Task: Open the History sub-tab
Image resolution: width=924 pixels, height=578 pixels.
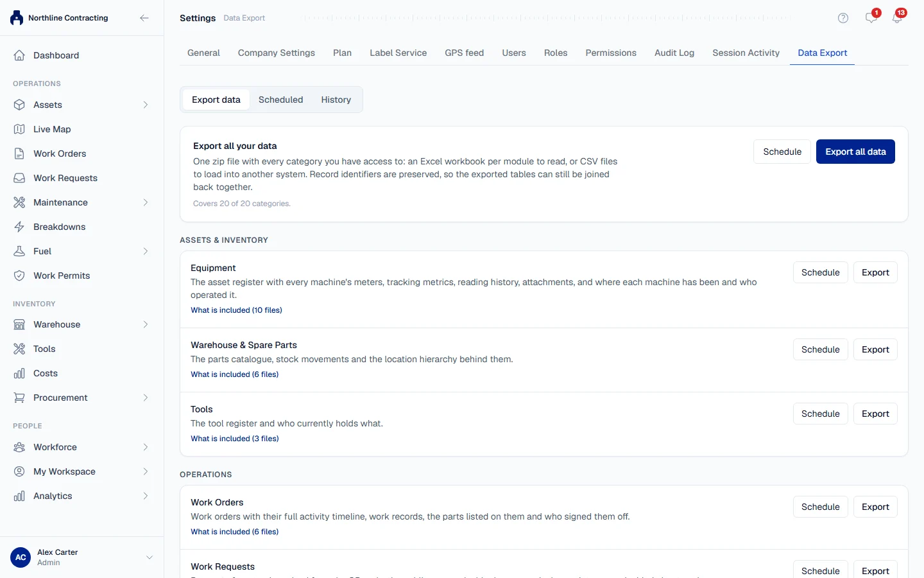Action: click(336, 100)
